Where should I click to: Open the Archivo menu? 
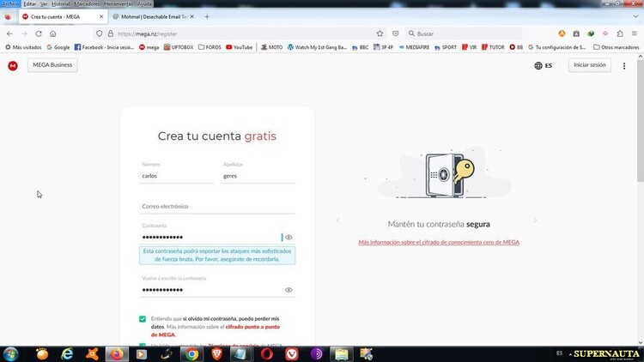pyautogui.click(x=10, y=3)
